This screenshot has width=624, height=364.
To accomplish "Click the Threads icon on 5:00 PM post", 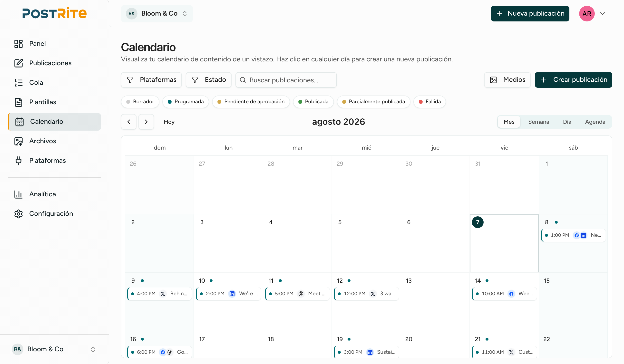I will click(x=301, y=294).
